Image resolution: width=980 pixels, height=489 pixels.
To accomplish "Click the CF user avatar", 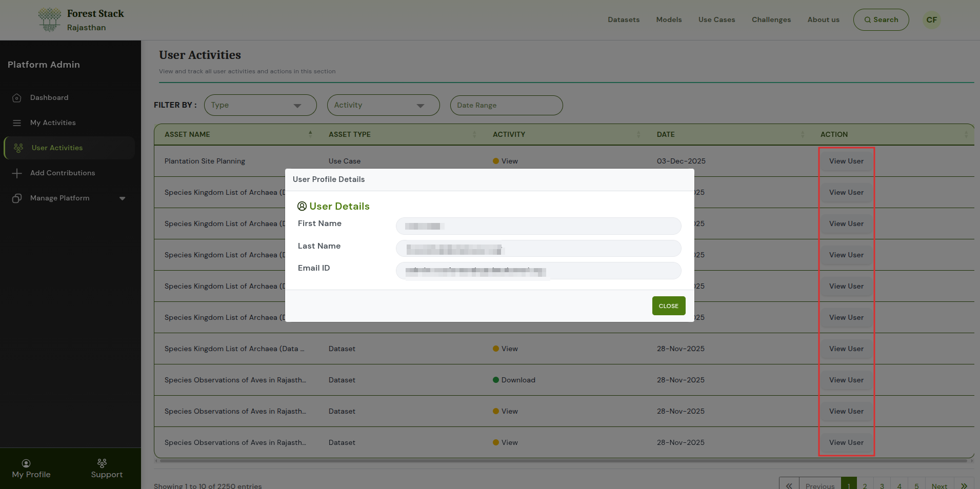I will 931,20.
